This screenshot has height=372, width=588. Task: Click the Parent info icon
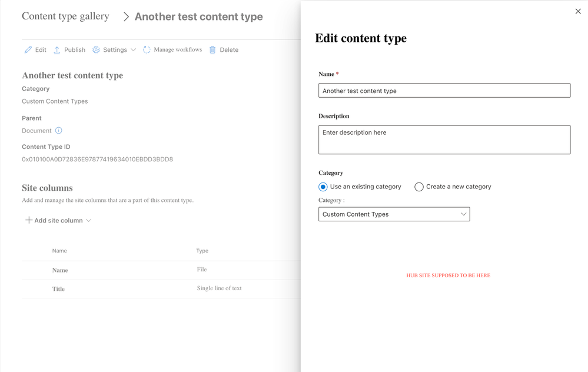click(x=59, y=131)
